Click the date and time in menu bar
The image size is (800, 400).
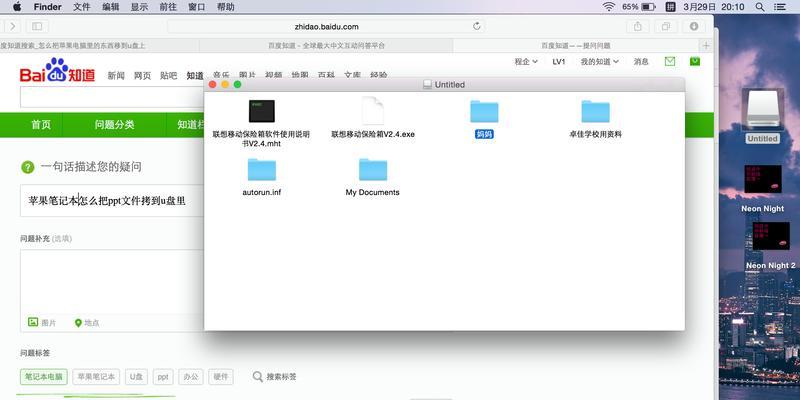point(714,7)
